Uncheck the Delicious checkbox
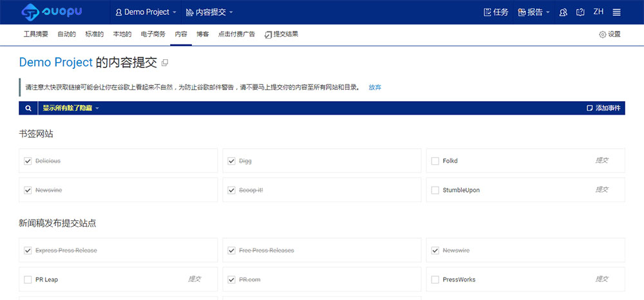The image size is (644, 300). (x=28, y=161)
